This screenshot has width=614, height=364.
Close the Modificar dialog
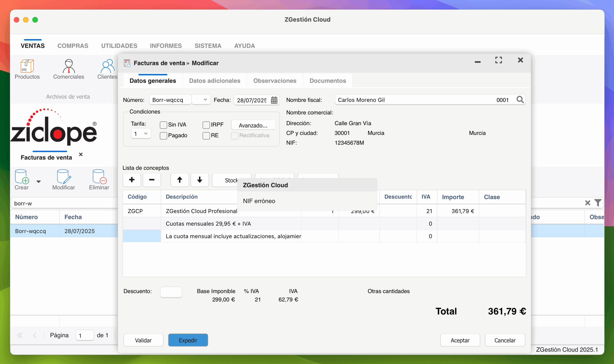point(520,60)
